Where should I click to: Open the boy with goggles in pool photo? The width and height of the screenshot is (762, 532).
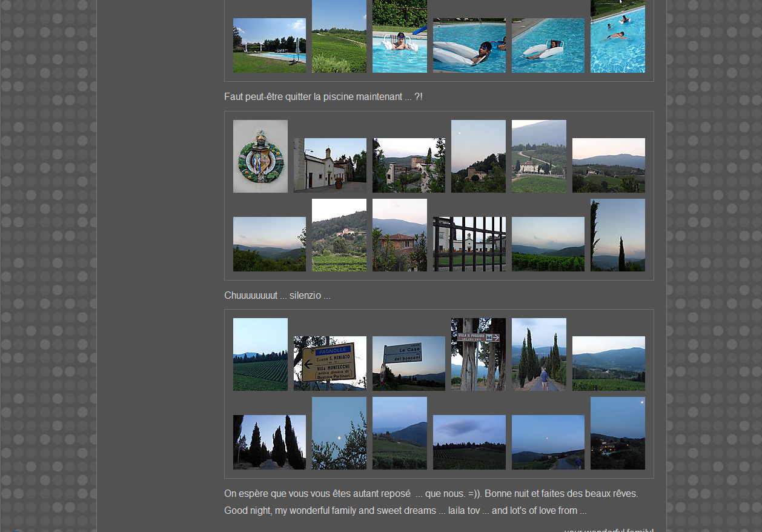click(x=400, y=36)
